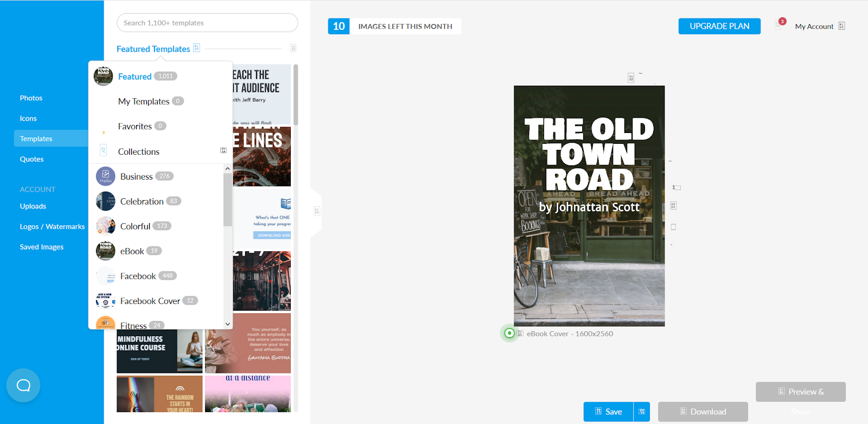Open the chat support bubble
The height and width of the screenshot is (424, 868).
(23, 385)
